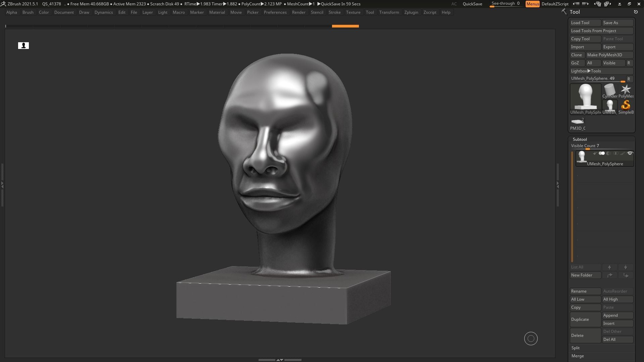Click the Load Tool button

[x=585, y=23]
